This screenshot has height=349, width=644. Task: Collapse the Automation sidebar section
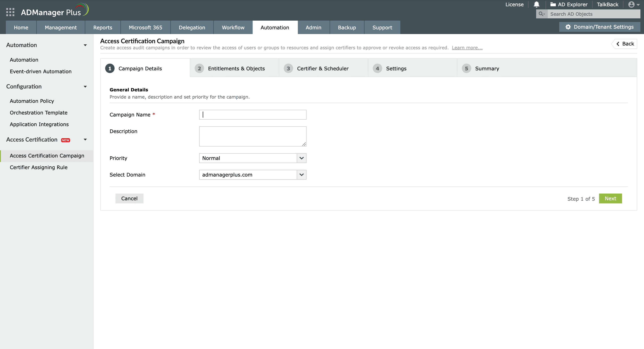[x=85, y=45]
